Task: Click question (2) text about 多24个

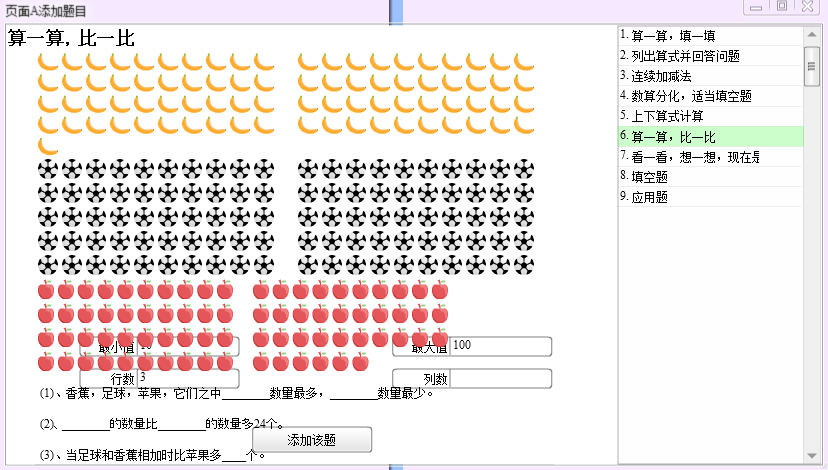Action: click(162, 424)
